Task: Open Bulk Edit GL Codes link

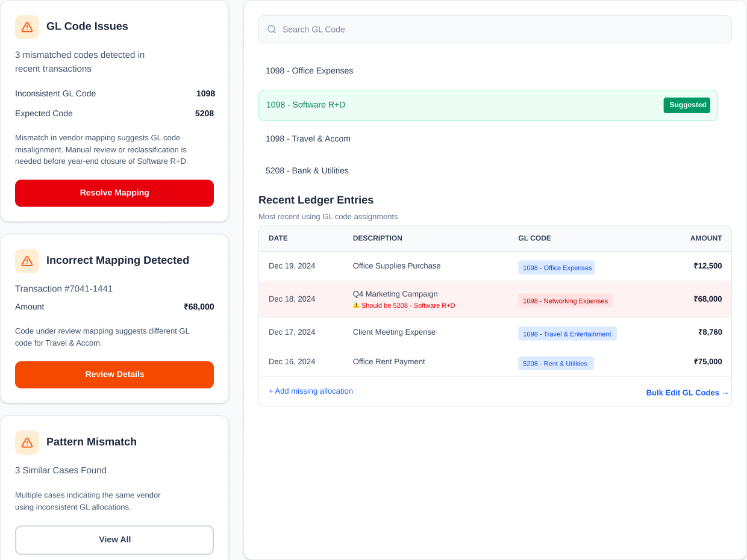Action: point(687,393)
